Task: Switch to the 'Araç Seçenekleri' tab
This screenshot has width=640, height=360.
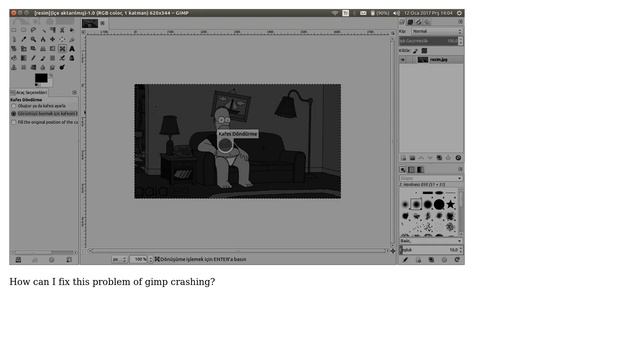Action: click(29, 93)
